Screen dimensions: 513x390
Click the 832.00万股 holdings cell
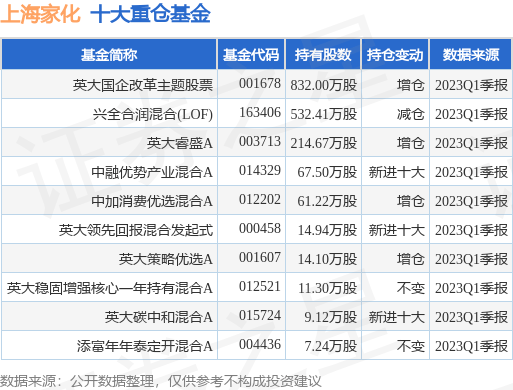(x=324, y=85)
